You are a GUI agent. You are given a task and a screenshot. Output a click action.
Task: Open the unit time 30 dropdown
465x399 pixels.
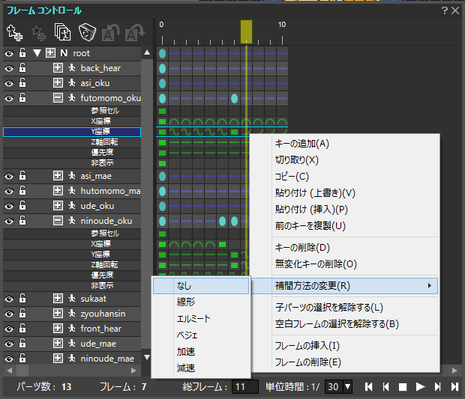(x=348, y=387)
